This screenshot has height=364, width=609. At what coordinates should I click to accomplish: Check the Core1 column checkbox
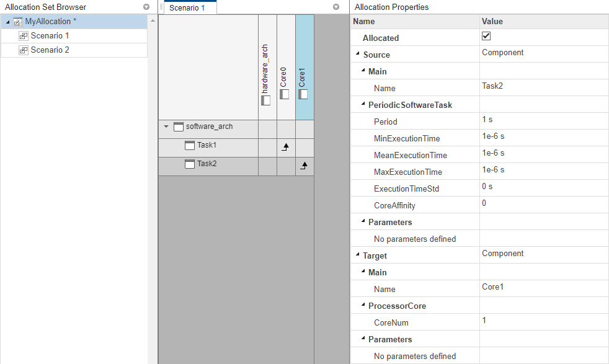pos(303,94)
